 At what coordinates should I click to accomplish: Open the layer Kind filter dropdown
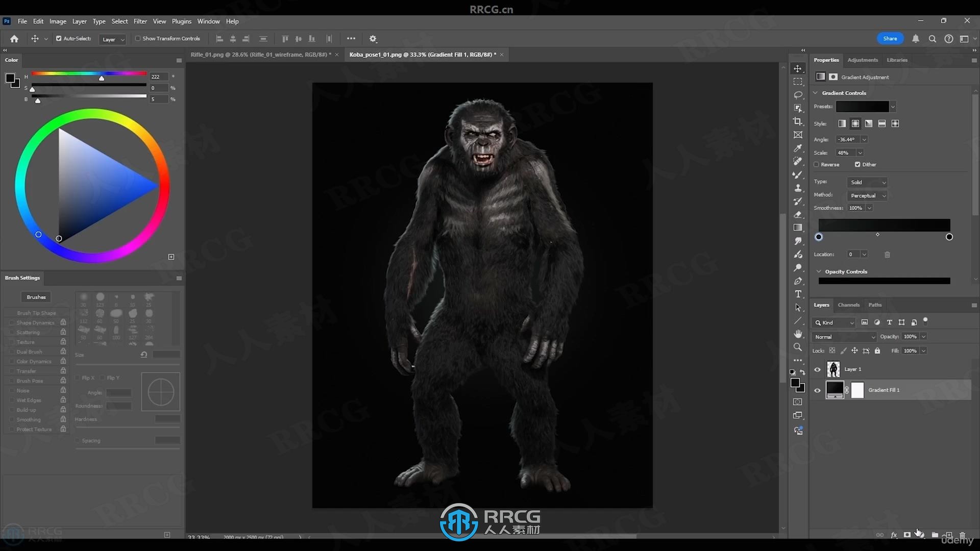coord(834,322)
